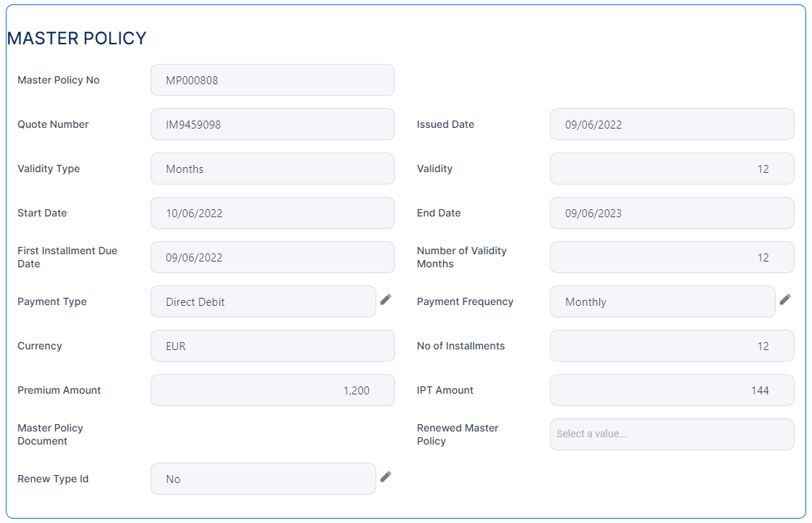Select the Start Date field 10/06/2022
The width and height of the screenshot is (812, 523).
[x=272, y=213]
